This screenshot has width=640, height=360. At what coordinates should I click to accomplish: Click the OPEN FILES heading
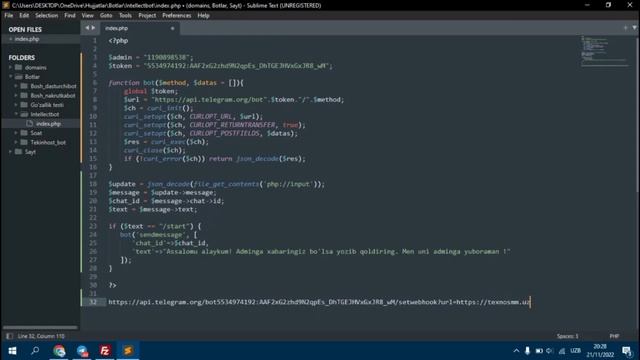(x=25, y=29)
